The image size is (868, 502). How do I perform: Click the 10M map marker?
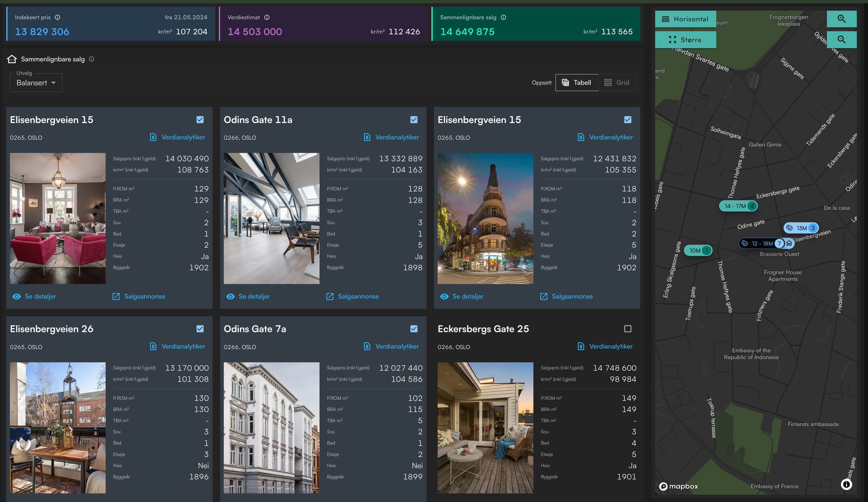click(x=698, y=250)
